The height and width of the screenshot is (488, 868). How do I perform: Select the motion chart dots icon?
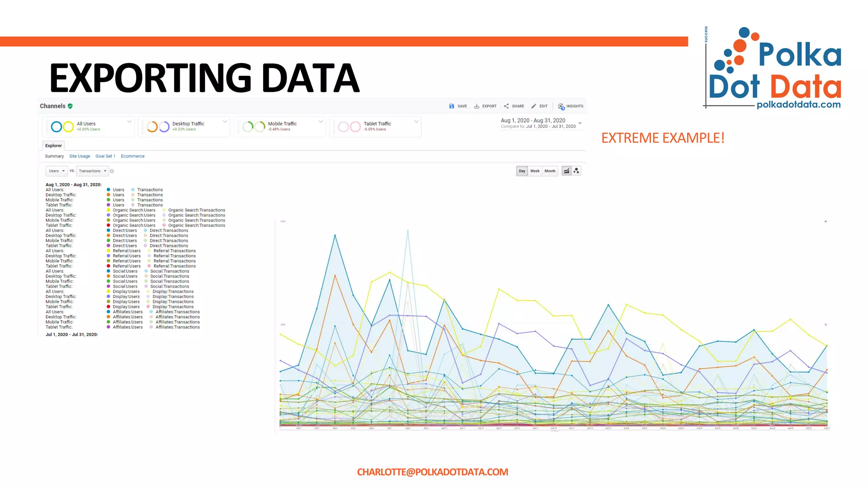coord(576,171)
